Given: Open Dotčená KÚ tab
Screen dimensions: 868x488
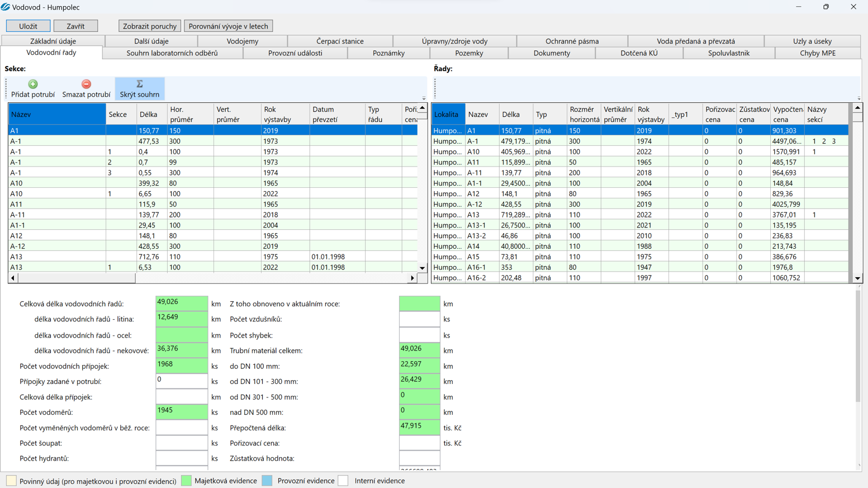Looking at the screenshot, I should tap(639, 53).
